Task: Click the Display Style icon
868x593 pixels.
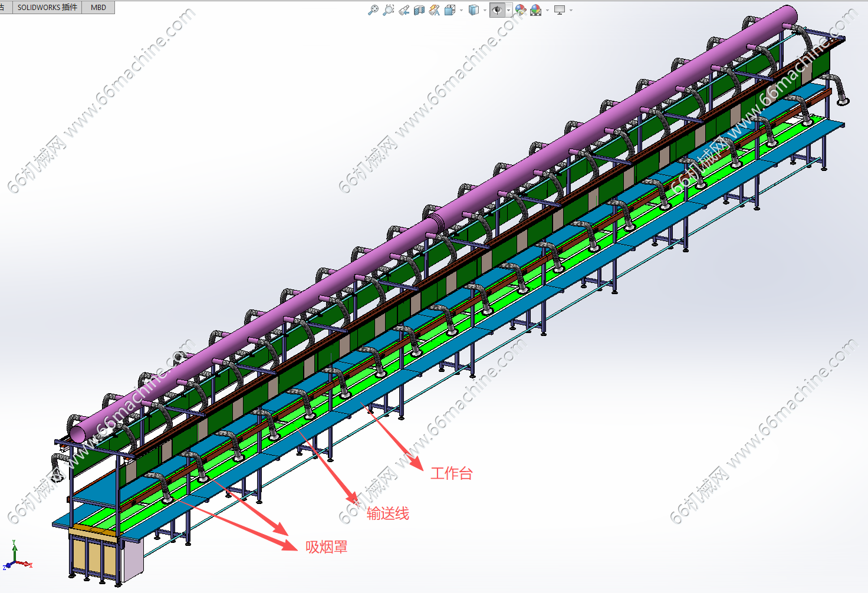Action: pyautogui.click(x=473, y=10)
